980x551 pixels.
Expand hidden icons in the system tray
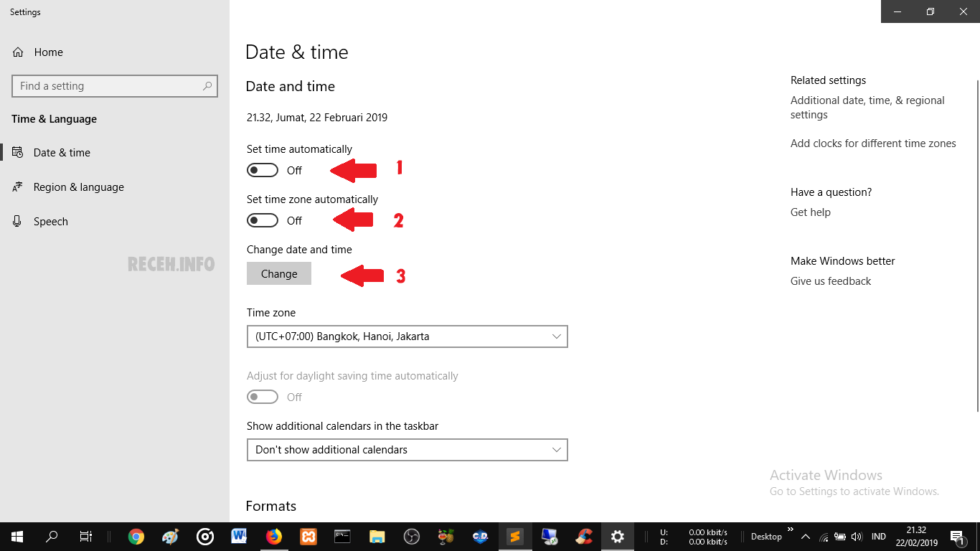pos(805,536)
